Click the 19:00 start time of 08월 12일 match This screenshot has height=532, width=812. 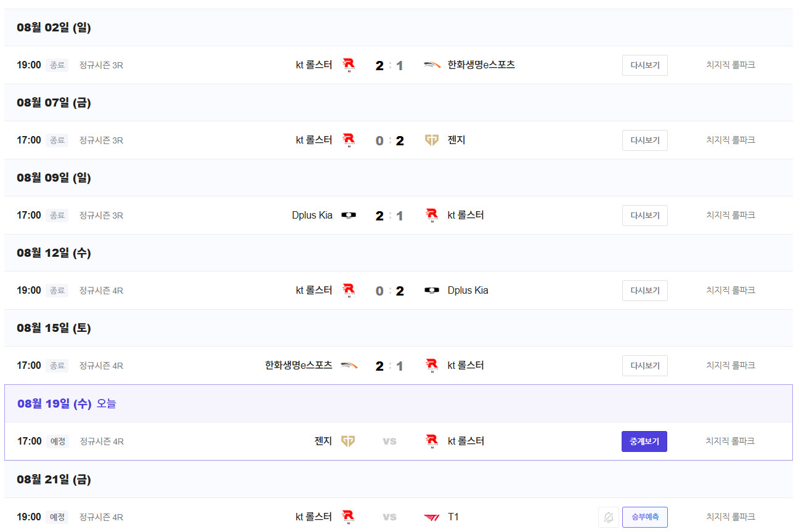(x=29, y=290)
